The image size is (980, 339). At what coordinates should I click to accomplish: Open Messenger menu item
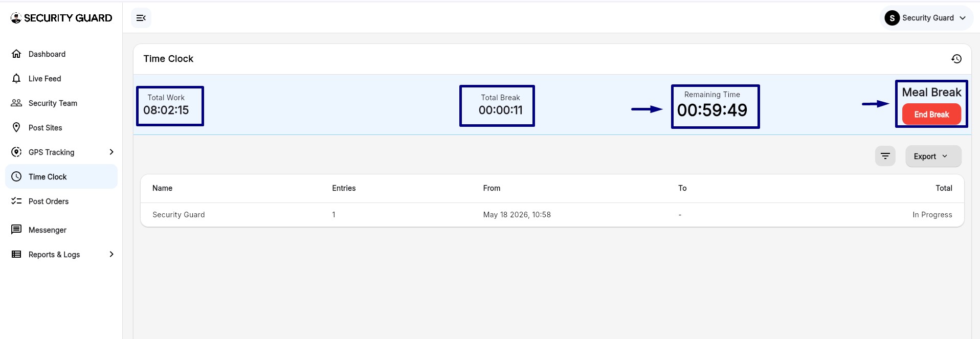click(x=61, y=230)
